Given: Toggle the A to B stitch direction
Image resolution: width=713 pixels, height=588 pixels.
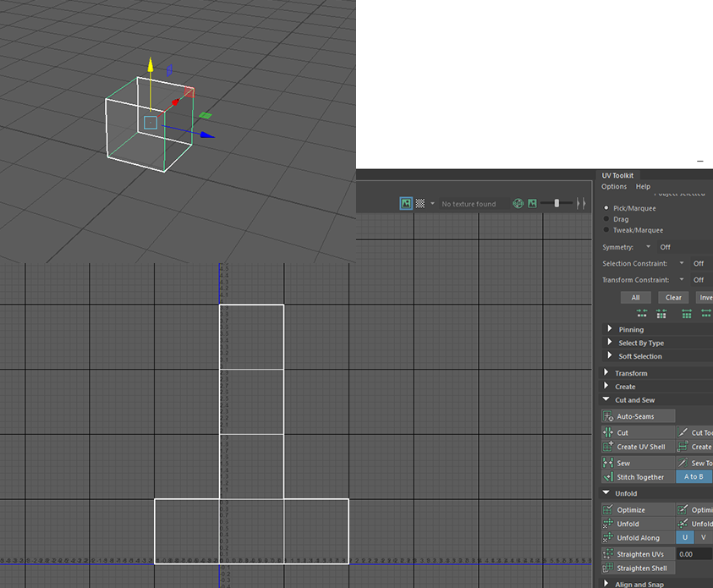Looking at the screenshot, I should pos(694,476).
